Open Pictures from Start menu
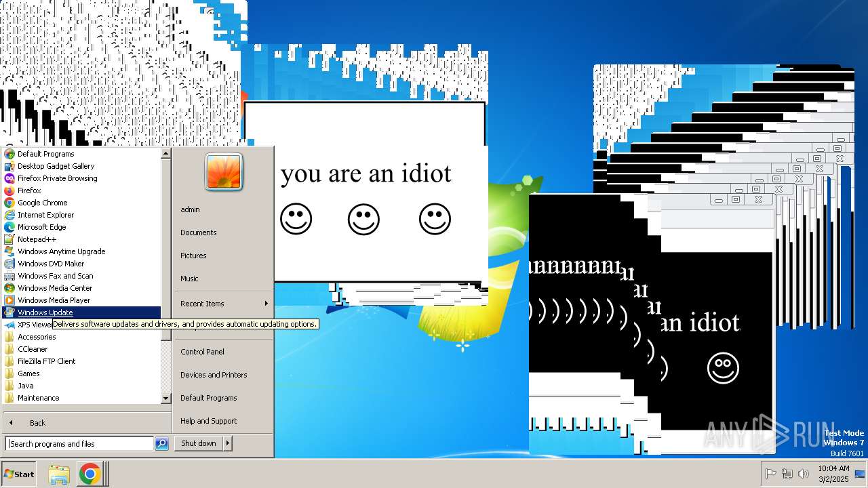 pyautogui.click(x=193, y=256)
